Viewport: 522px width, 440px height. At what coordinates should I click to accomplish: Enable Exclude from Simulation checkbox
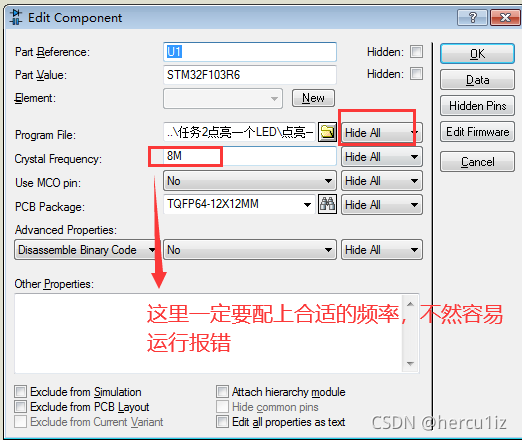[x=20, y=392]
